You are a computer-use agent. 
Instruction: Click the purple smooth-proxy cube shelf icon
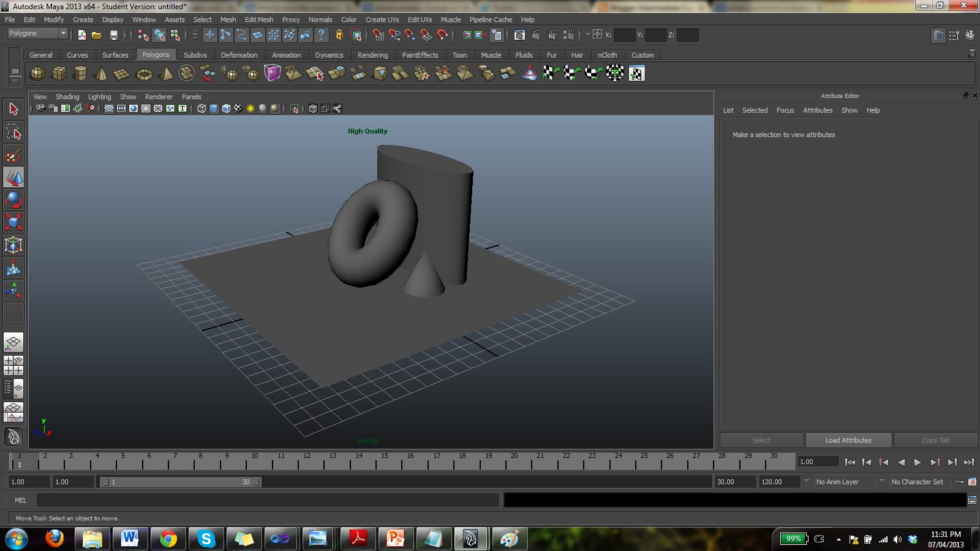tap(272, 73)
